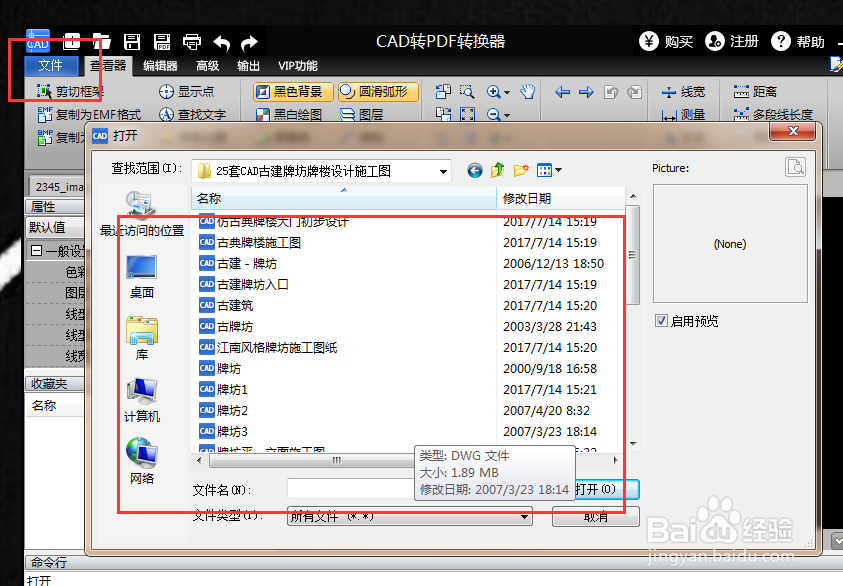Image resolution: width=843 pixels, height=586 pixels.
Task: Click the left arrow navigation icon
Action: [x=562, y=92]
